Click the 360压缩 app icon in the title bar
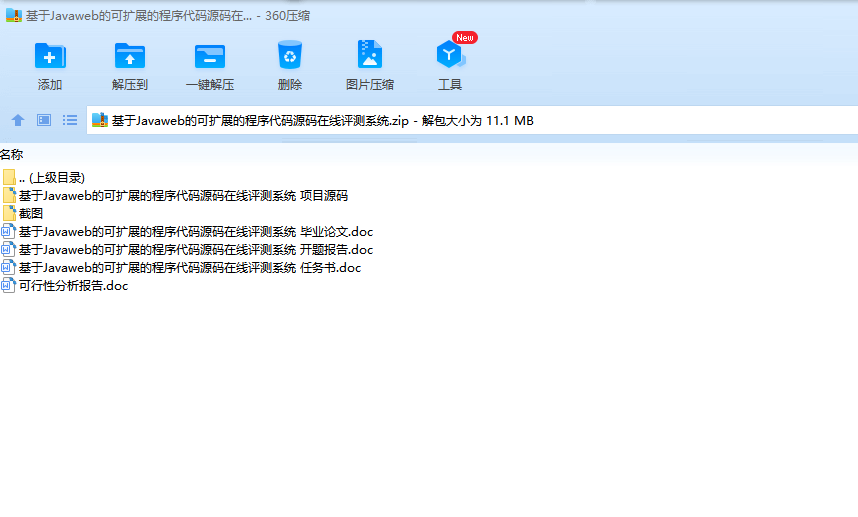This screenshot has height=517, width=858. tap(14, 15)
